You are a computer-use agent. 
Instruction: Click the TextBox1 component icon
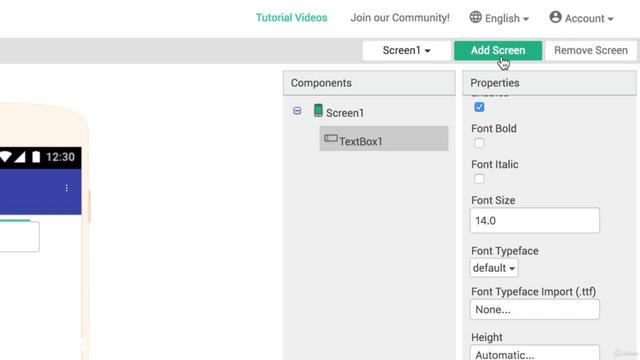(x=331, y=139)
